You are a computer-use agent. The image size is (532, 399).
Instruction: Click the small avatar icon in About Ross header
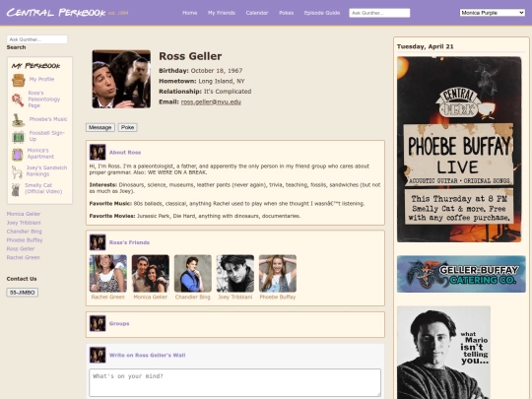tap(98, 152)
